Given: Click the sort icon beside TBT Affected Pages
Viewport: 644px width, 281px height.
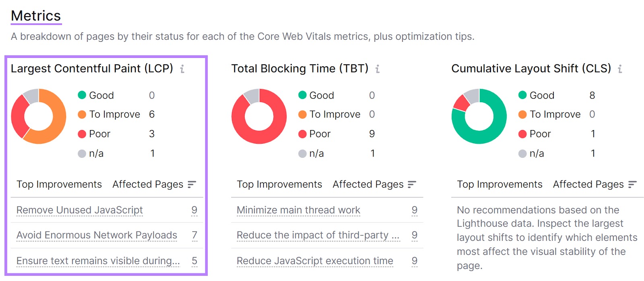Looking at the screenshot, I should coord(411,184).
